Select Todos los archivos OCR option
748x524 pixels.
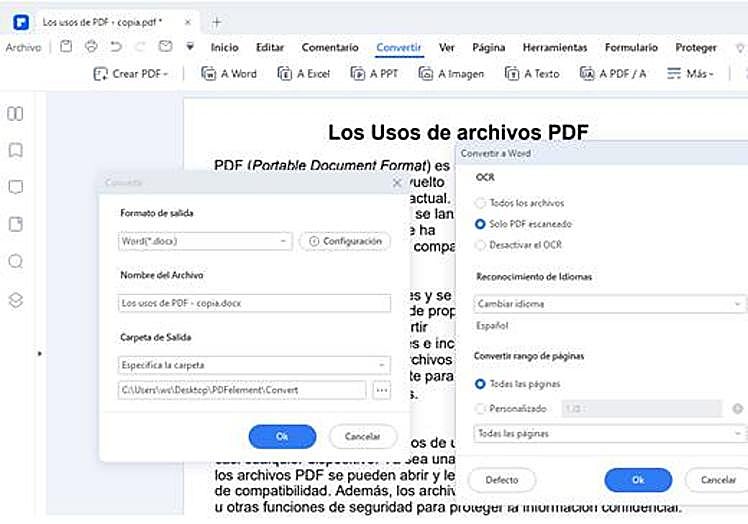pos(481,203)
